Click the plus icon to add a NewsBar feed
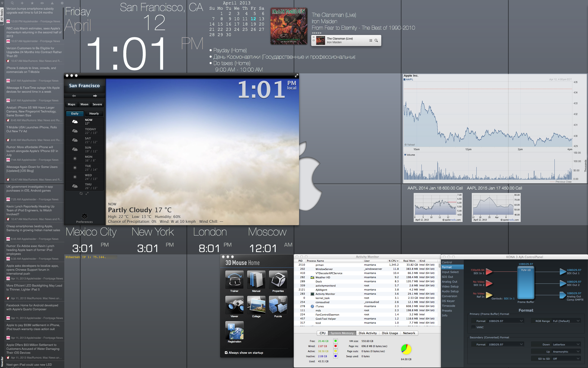Screen dimensions: 588x368 point(22,3)
